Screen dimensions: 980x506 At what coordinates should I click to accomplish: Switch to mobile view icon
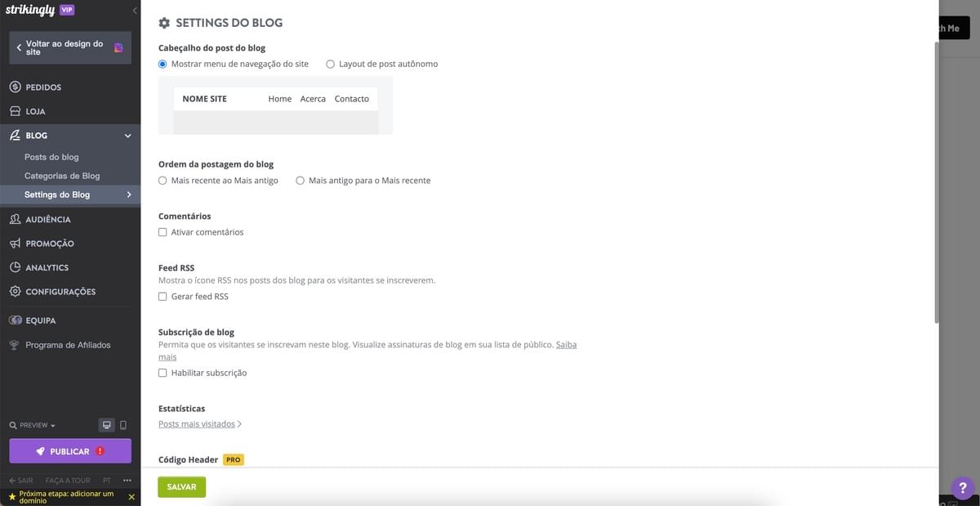pyautogui.click(x=123, y=425)
